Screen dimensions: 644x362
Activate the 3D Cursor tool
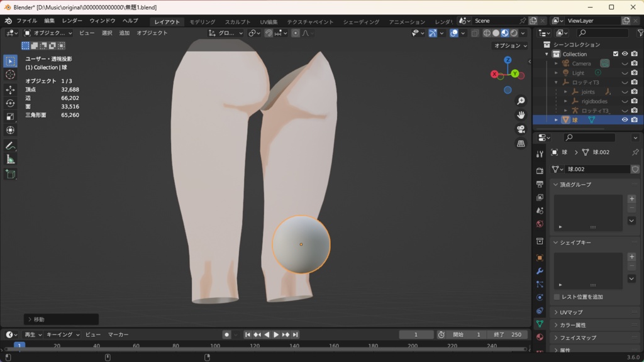[x=10, y=75]
